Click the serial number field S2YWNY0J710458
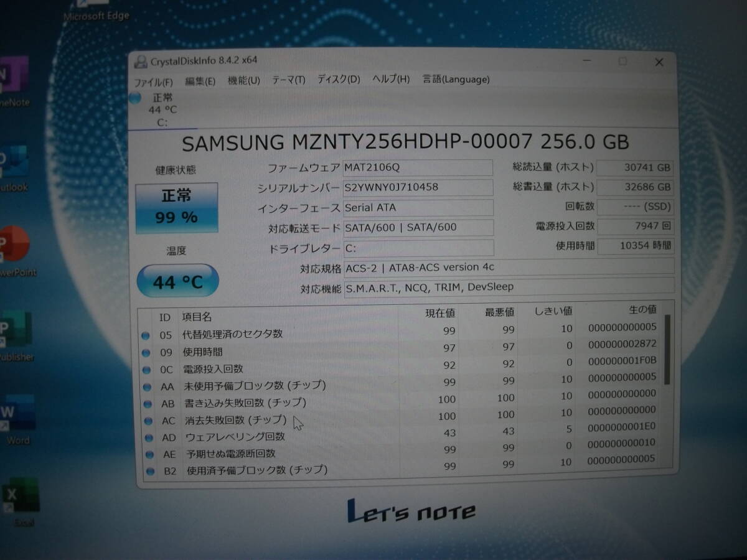Viewport: 747px width, 560px height. [x=418, y=187]
